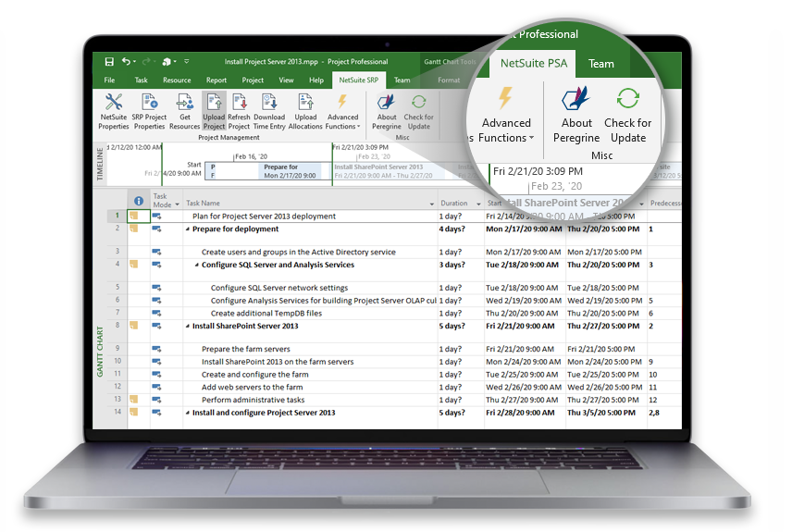Click the note icon on row 2
Image resolution: width=792 pixels, height=532 pixels.
[133, 229]
